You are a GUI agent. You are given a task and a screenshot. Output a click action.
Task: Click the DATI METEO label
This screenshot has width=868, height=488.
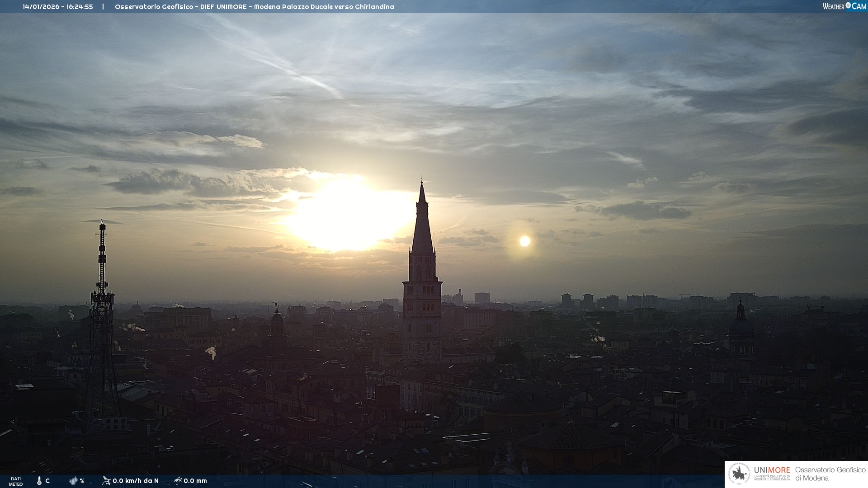tap(16, 481)
